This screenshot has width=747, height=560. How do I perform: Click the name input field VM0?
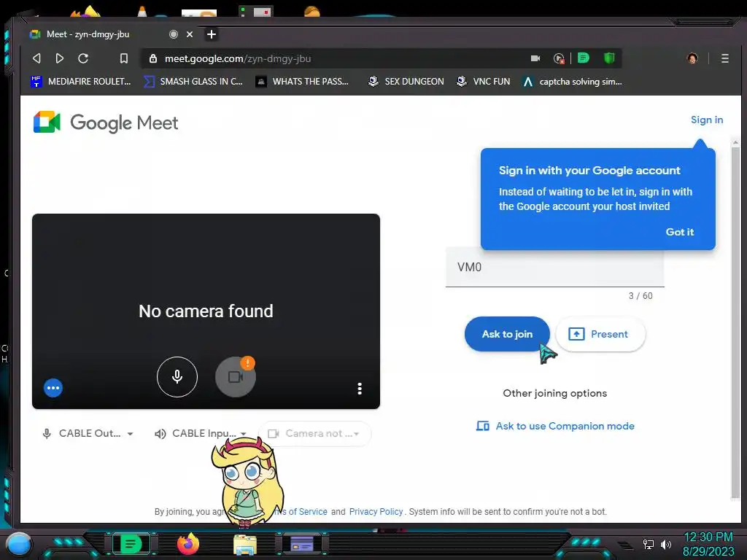tap(554, 267)
